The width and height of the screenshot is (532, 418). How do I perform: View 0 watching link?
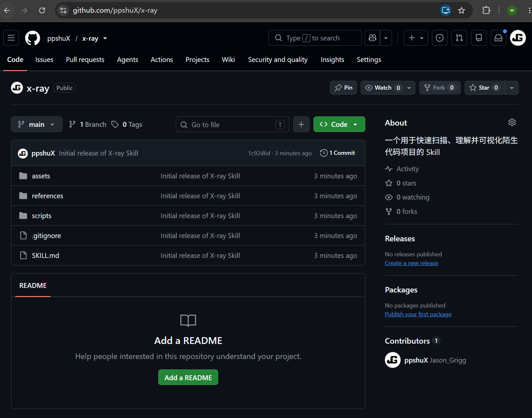click(407, 197)
